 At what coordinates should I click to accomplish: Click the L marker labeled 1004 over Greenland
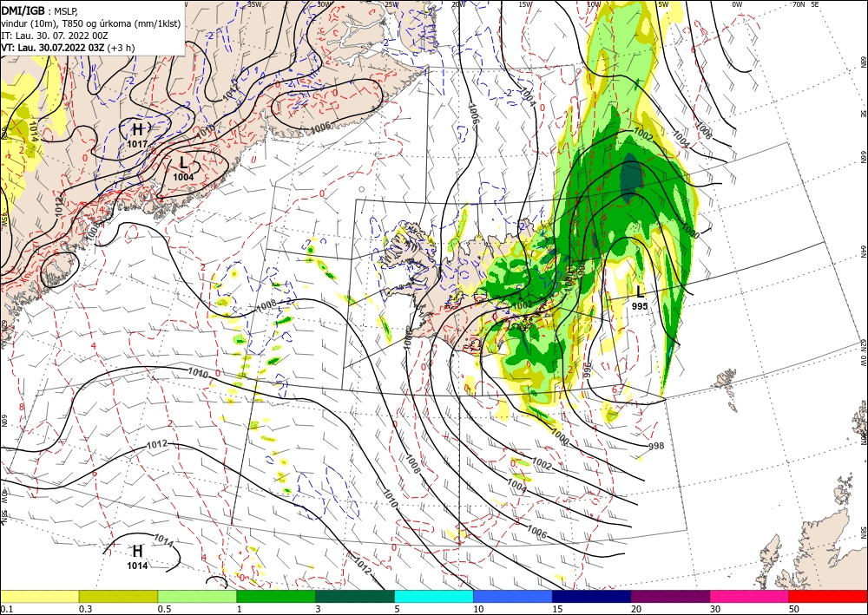pos(183,162)
